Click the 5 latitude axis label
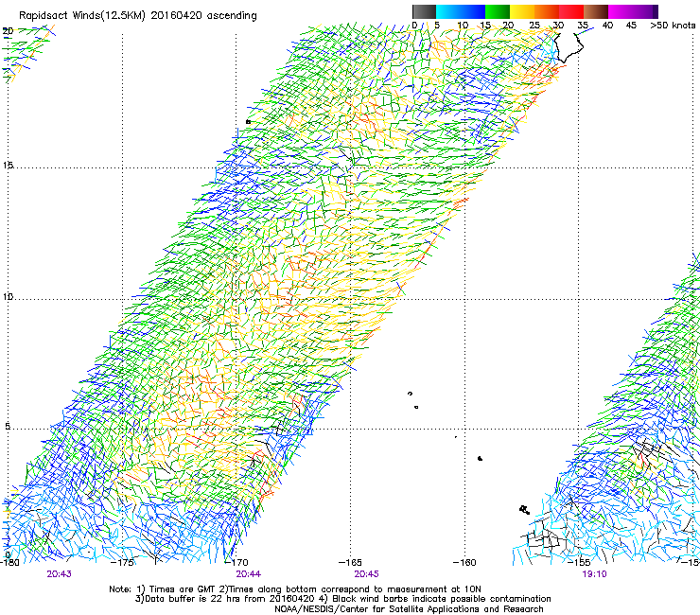 (8, 427)
